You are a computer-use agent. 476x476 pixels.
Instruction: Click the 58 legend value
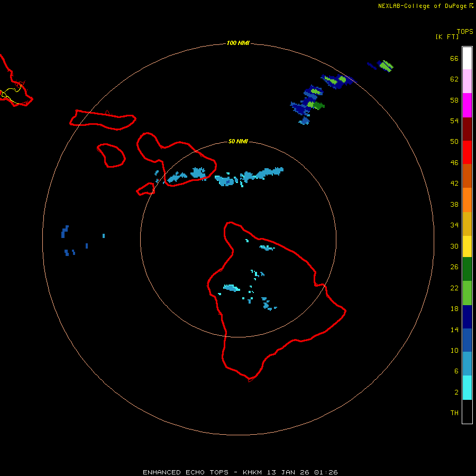pyautogui.click(x=454, y=100)
